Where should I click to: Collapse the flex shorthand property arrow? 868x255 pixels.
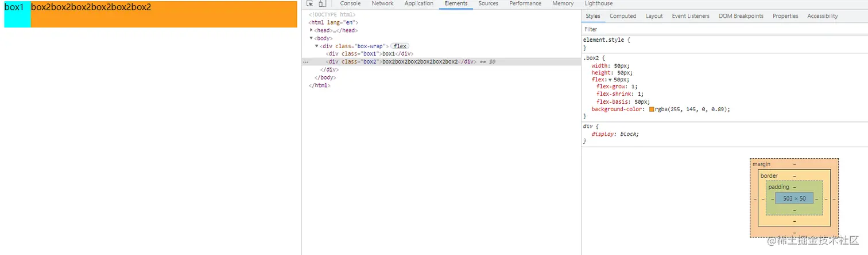point(610,80)
